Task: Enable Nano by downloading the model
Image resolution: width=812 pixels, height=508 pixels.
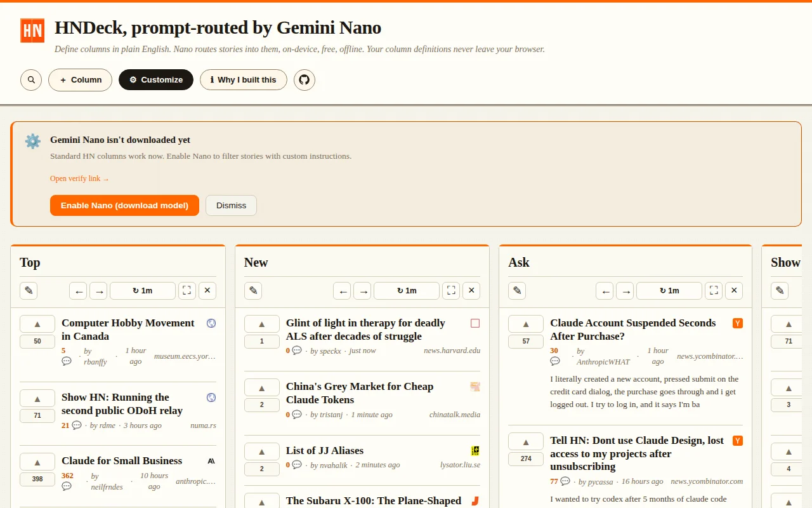Action: [124, 206]
